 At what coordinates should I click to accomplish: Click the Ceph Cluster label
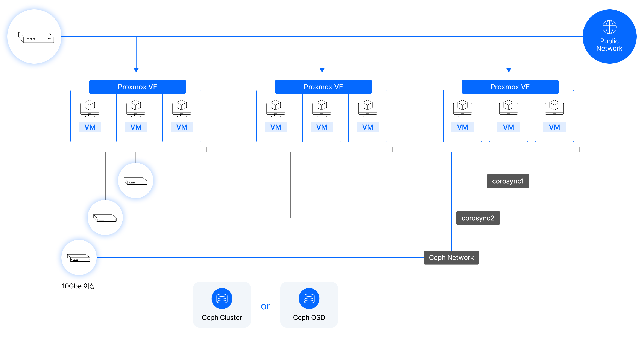click(x=222, y=317)
